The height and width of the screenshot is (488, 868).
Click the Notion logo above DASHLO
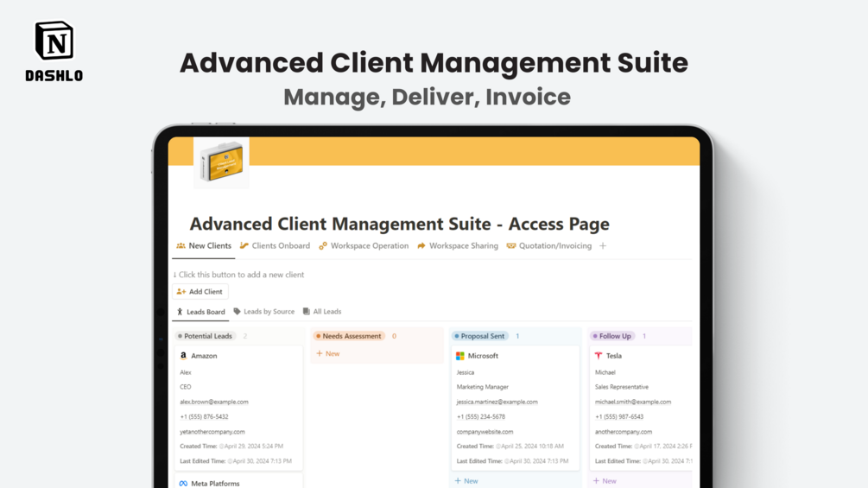tap(54, 41)
